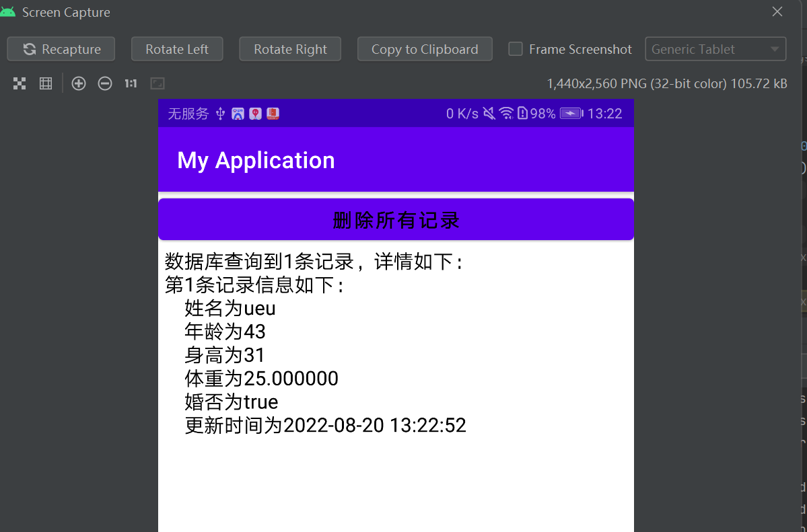Rotate the screenshot right
This screenshot has height=532, width=807.
click(x=290, y=49)
